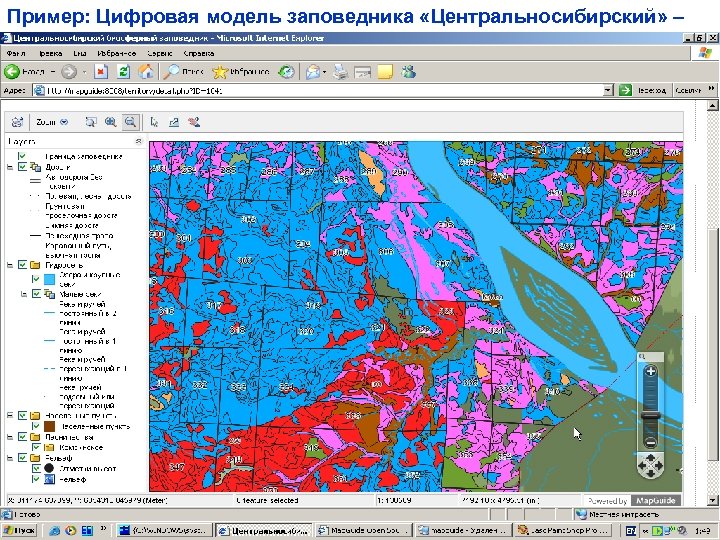Stop page loading with the red X icon
This screenshot has height=540, width=720.
[101, 72]
